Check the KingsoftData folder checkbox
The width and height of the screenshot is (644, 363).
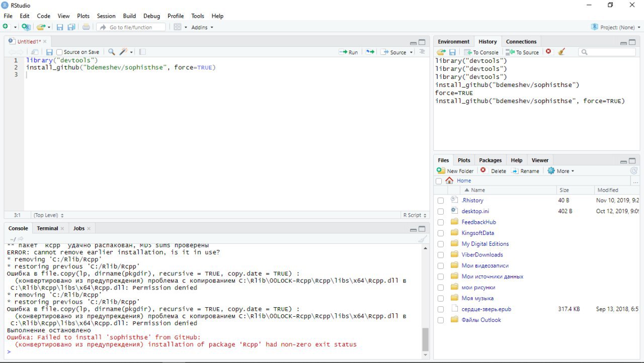[441, 233]
